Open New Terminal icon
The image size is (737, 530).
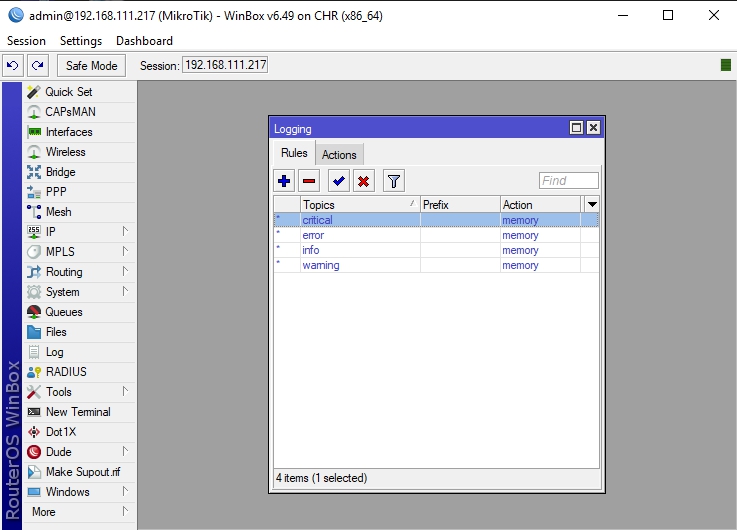[34, 412]
